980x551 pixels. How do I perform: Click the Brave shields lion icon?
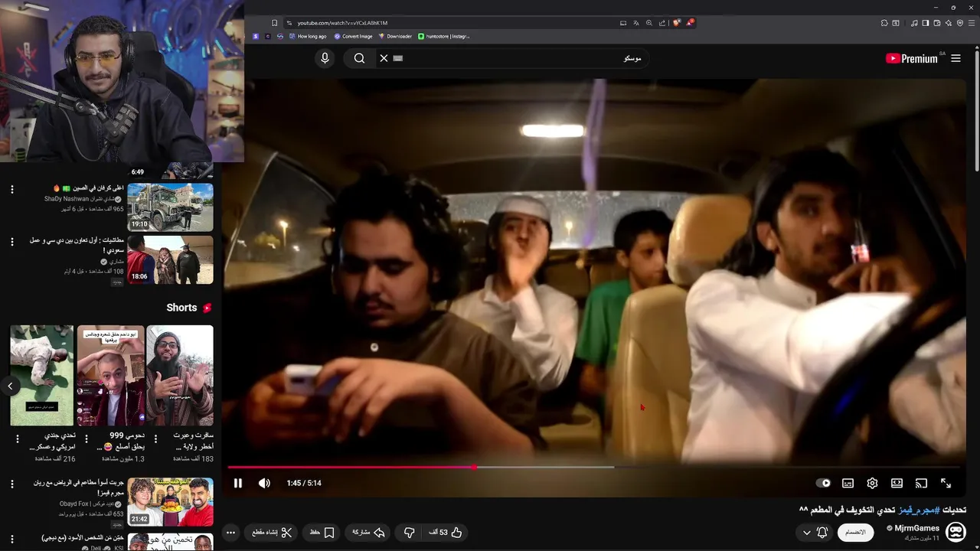677,23
